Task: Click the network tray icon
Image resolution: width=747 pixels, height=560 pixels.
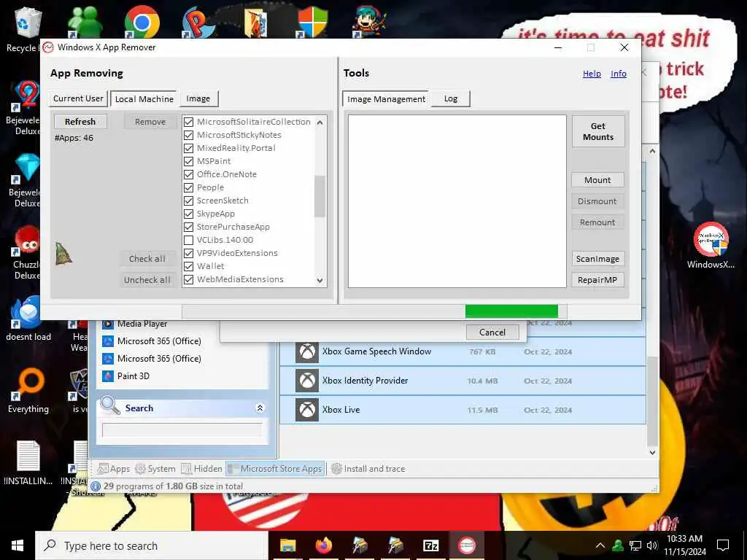Action: pyautogui.click(x=635, y=545)
